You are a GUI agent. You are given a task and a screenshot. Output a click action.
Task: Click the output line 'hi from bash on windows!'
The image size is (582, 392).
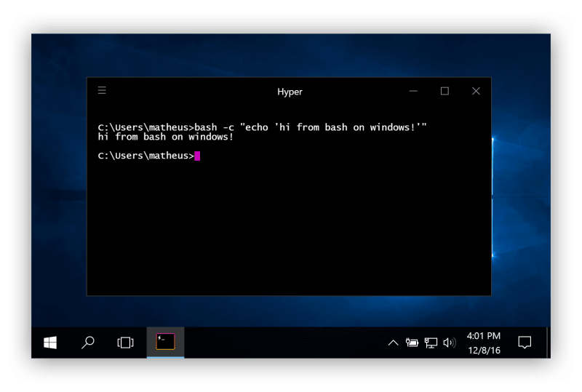[166, 137]
